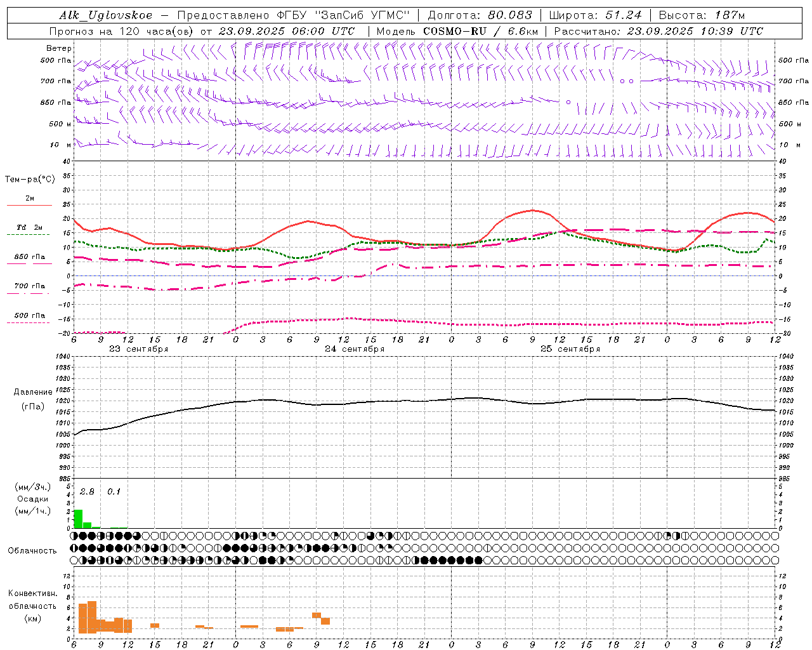
Task: Click the '500 м' wind level label on left
Action: click(59, 124)
